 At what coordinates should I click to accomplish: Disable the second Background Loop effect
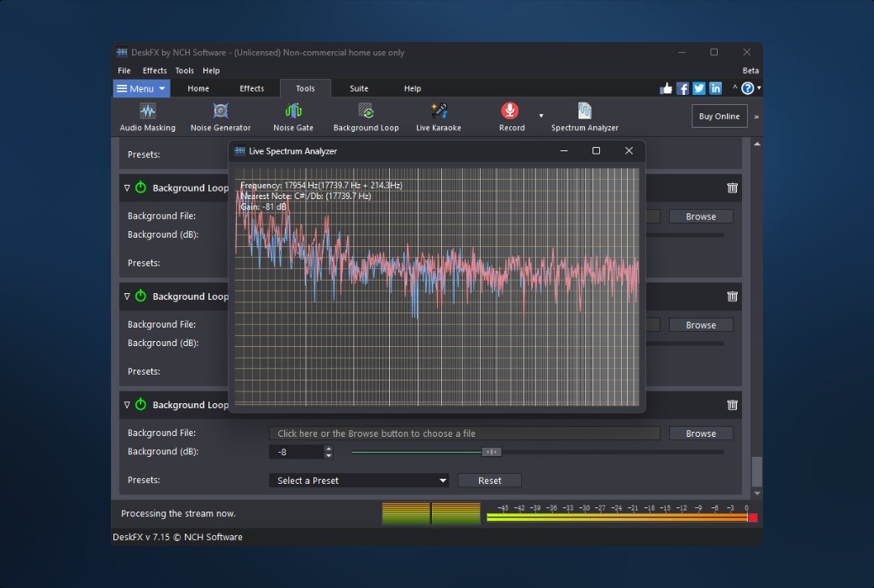[140, 297]
